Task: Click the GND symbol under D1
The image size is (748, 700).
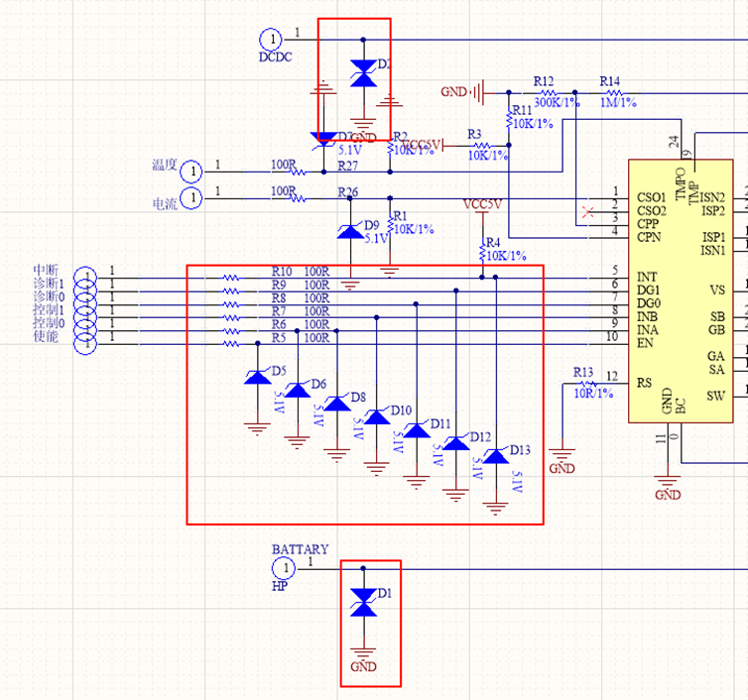Action: click(x=363, y=652)
